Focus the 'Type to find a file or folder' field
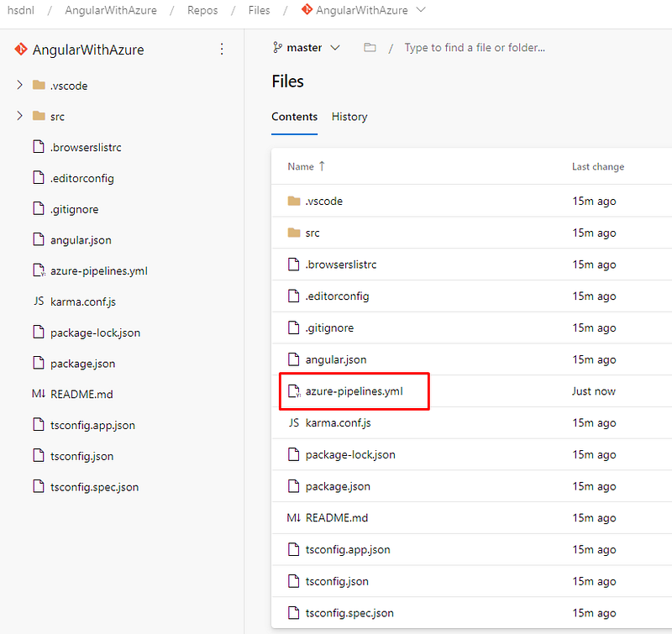This screenshot has width=672, height=634. [x=475, y=48]
